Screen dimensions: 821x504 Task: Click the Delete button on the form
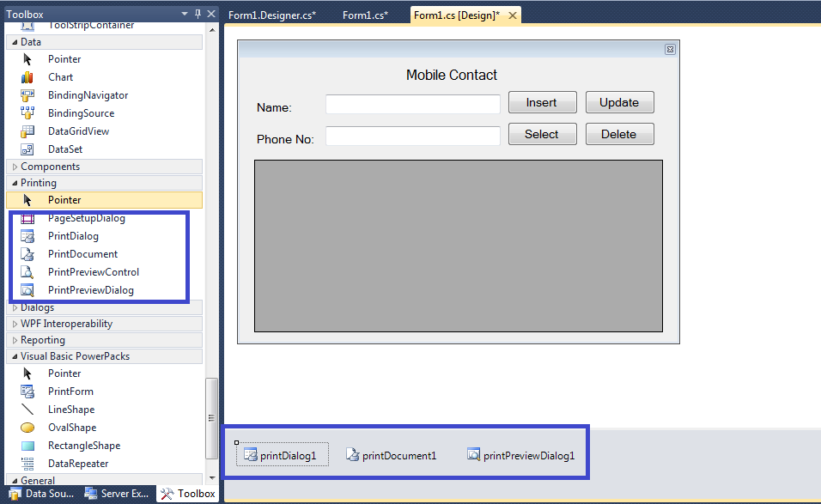click(x=619, y=134)
